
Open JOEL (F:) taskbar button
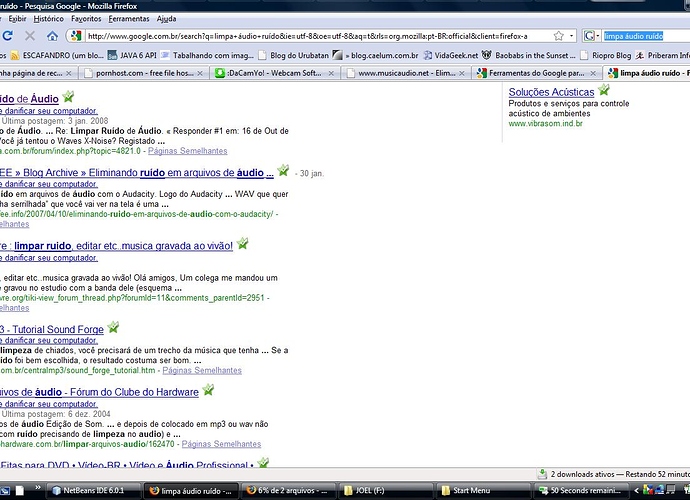click(386, 490)
